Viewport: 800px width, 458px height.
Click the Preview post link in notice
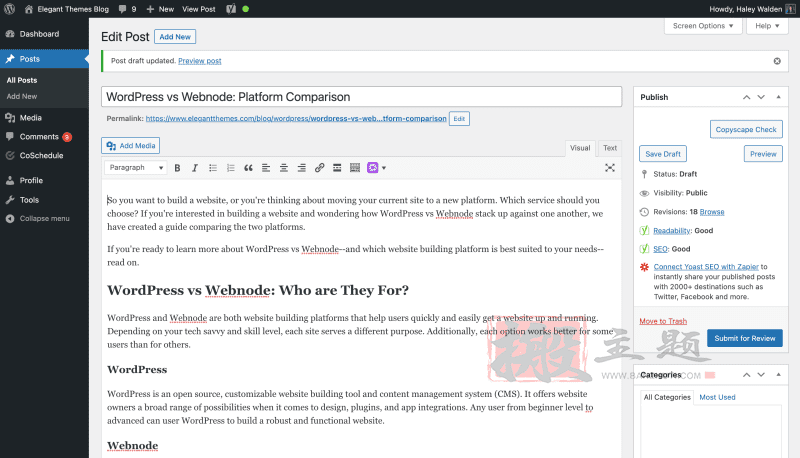click(x=199, y=61)
